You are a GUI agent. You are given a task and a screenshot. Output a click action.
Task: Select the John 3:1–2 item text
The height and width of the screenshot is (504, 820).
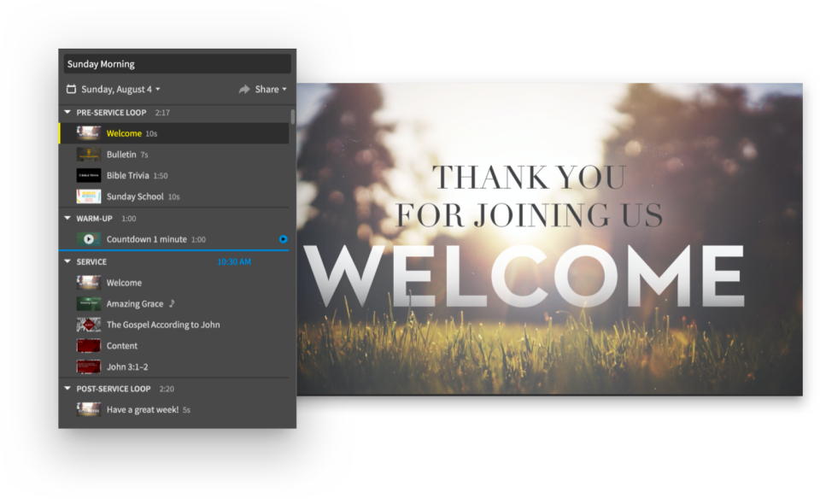127,367
